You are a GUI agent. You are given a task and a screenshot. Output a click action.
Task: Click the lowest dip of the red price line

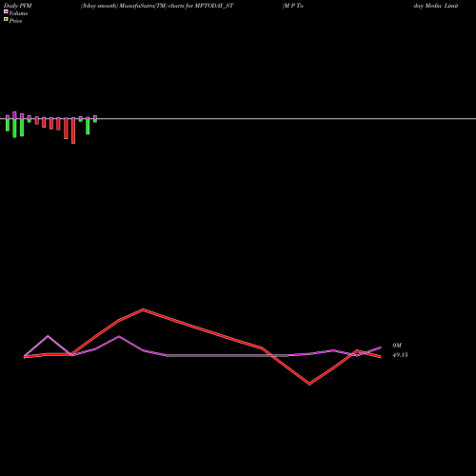pos(309,384)
